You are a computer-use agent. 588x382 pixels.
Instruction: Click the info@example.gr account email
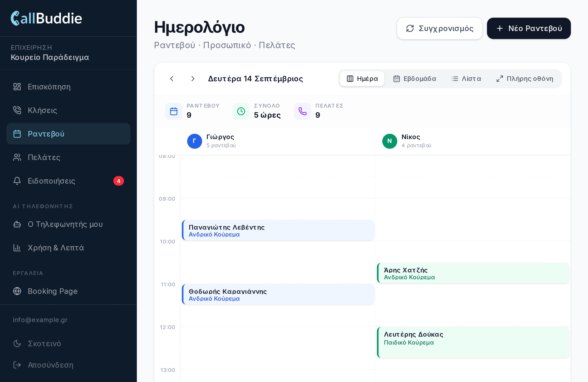[x=40, y=320]
